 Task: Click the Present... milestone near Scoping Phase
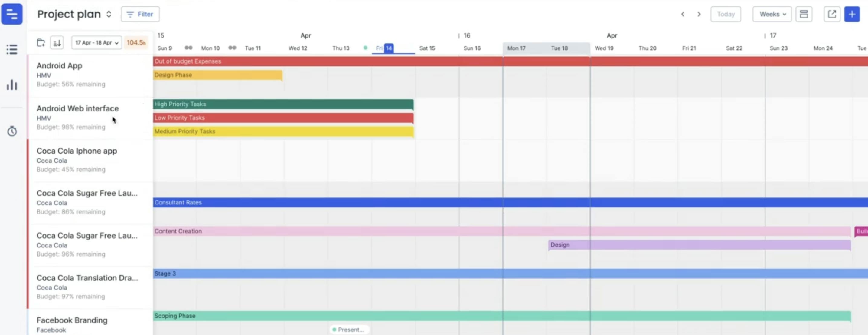[349, 329]
